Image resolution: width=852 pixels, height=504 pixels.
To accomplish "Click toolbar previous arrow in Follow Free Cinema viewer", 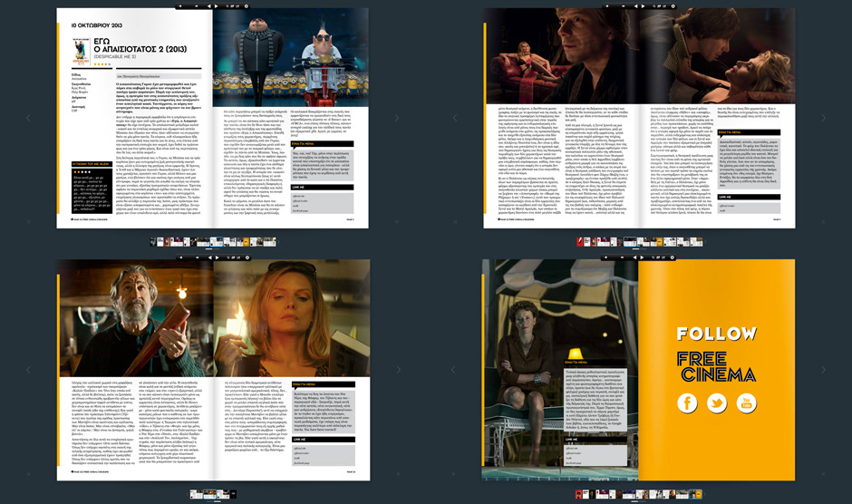I will [634, 257].
